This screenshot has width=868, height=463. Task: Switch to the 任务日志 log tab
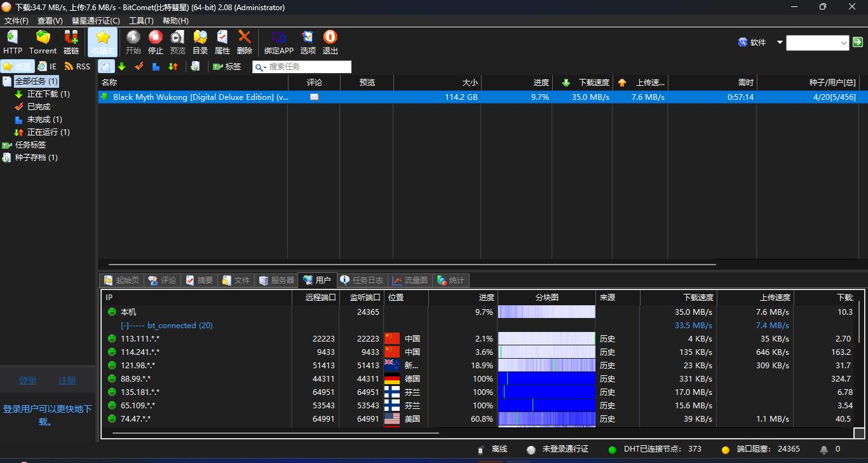(x=362, y=280)
